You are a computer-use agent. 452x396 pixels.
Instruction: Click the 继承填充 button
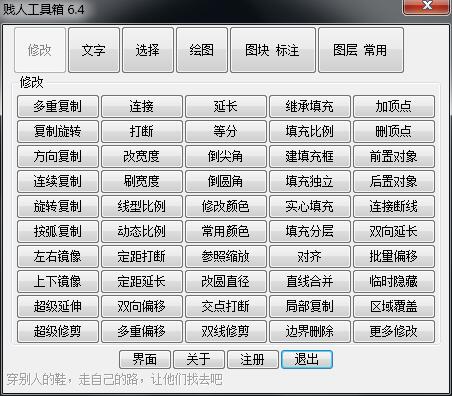click(310, 106)
